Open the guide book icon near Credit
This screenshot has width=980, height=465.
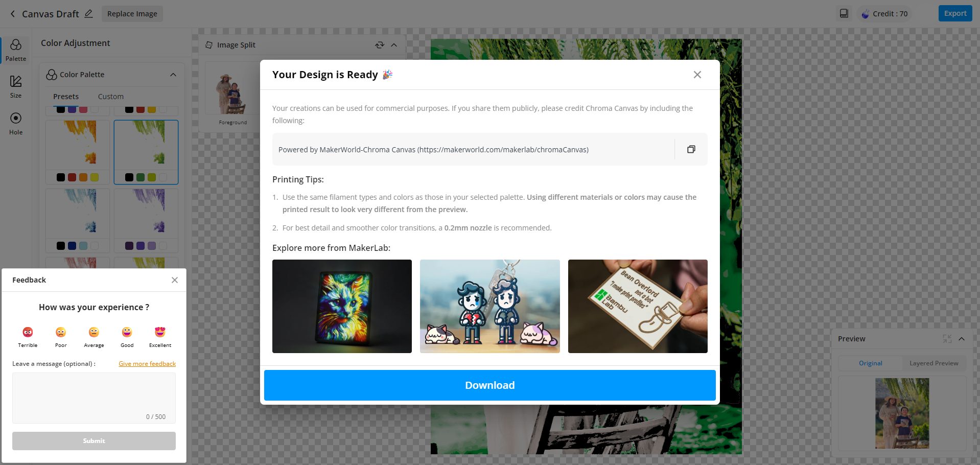[844, 14]
